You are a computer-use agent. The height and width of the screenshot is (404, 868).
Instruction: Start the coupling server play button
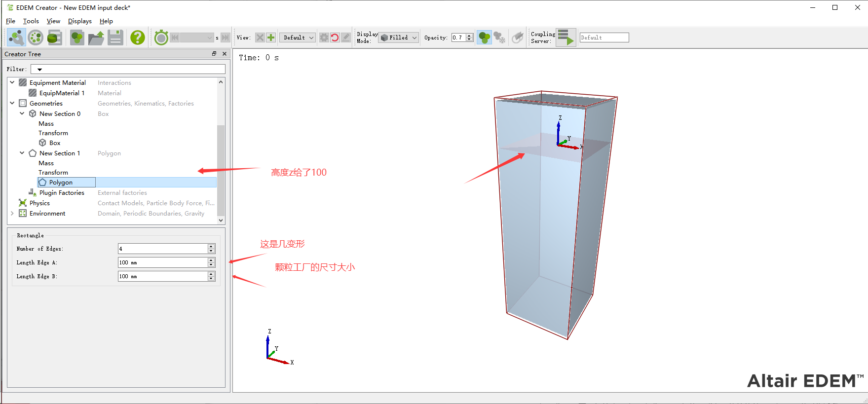pos(566,37)
